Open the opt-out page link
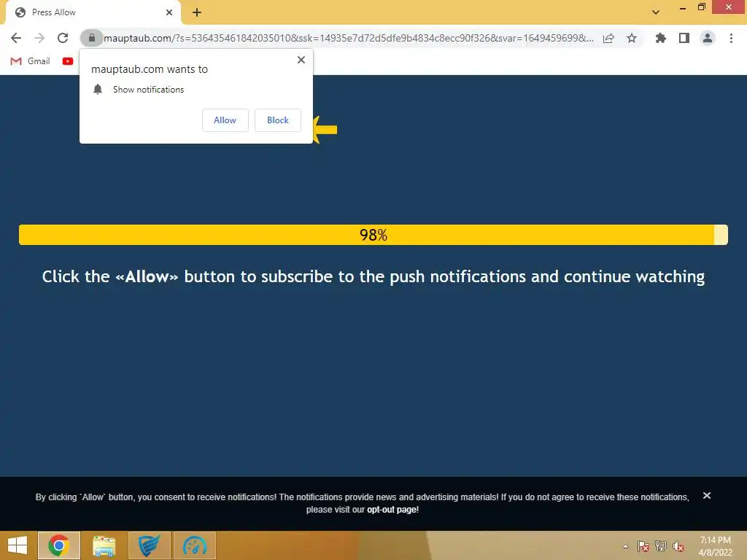 392,510
